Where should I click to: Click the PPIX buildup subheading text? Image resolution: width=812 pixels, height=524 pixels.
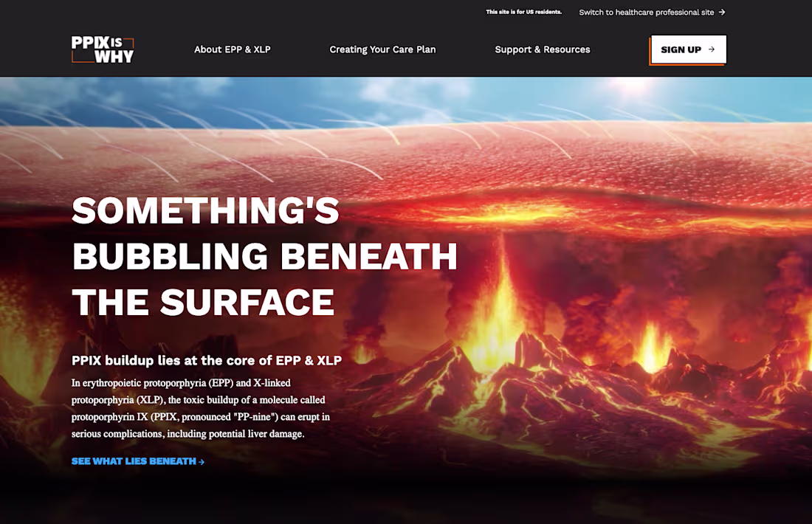(207, 361)
